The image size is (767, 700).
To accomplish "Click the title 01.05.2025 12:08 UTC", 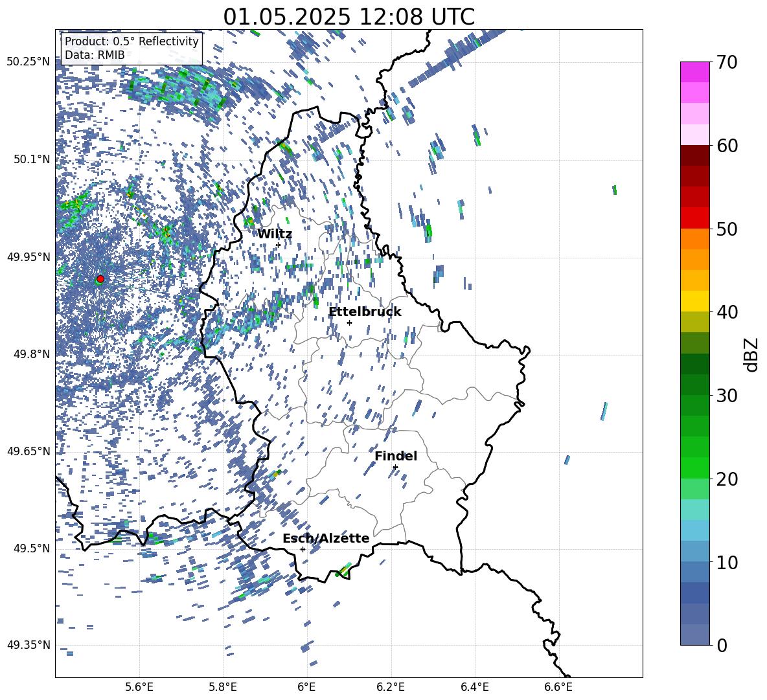I will (349, 17).
